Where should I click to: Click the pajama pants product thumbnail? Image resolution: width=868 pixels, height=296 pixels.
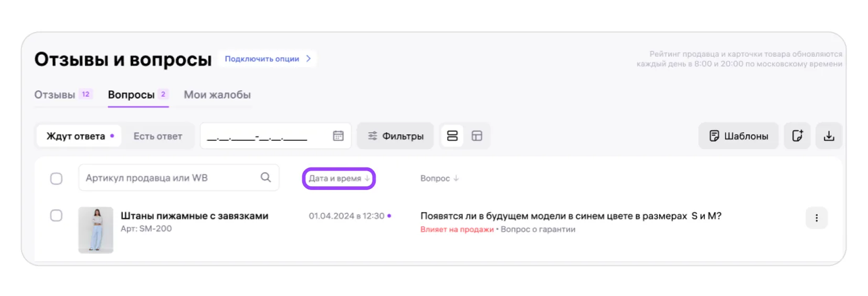[x=96, y=230]
